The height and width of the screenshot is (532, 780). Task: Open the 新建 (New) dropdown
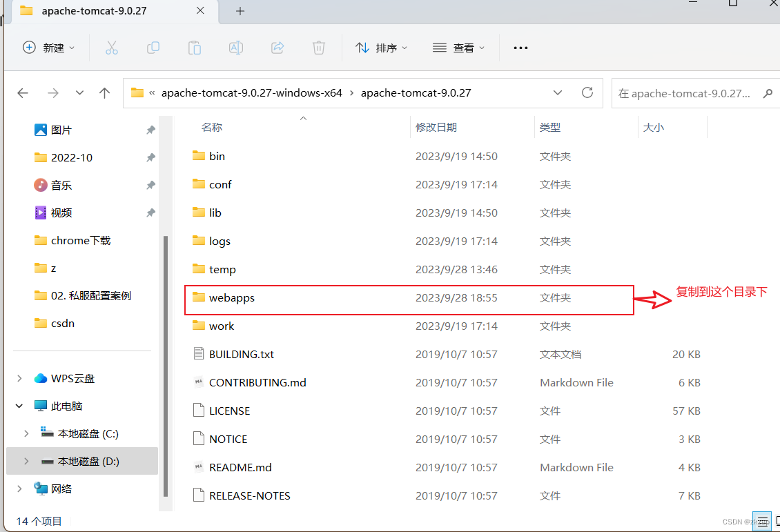[49, 48]
